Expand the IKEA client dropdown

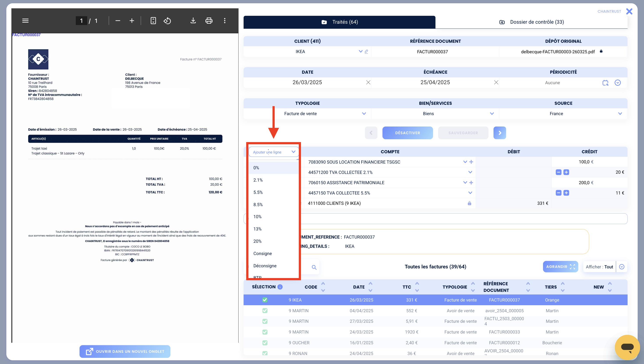(x=361, y=51)
